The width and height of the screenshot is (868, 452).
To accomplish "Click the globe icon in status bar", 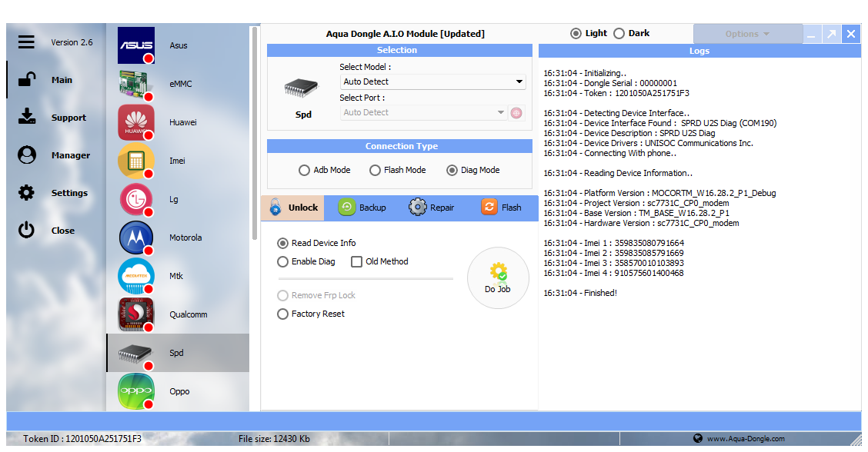I will [x=698, y=438].
